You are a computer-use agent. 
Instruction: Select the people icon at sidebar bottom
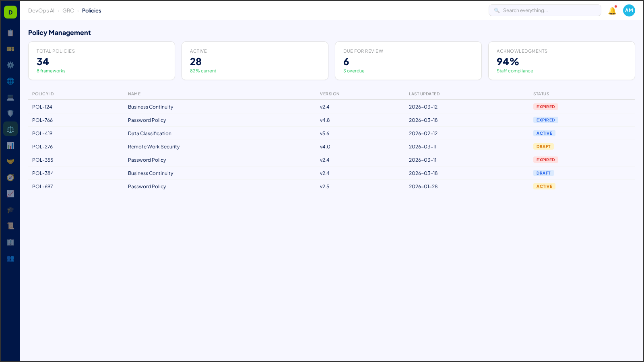(10, 259)
